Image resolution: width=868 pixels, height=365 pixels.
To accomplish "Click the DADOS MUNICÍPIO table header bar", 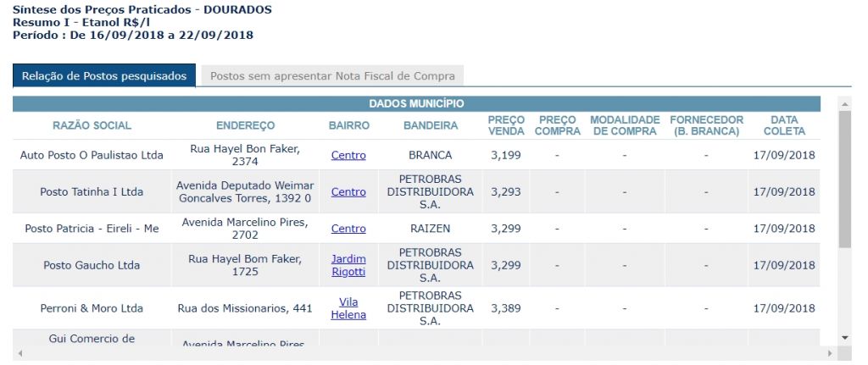I will (x=416, y=104).
